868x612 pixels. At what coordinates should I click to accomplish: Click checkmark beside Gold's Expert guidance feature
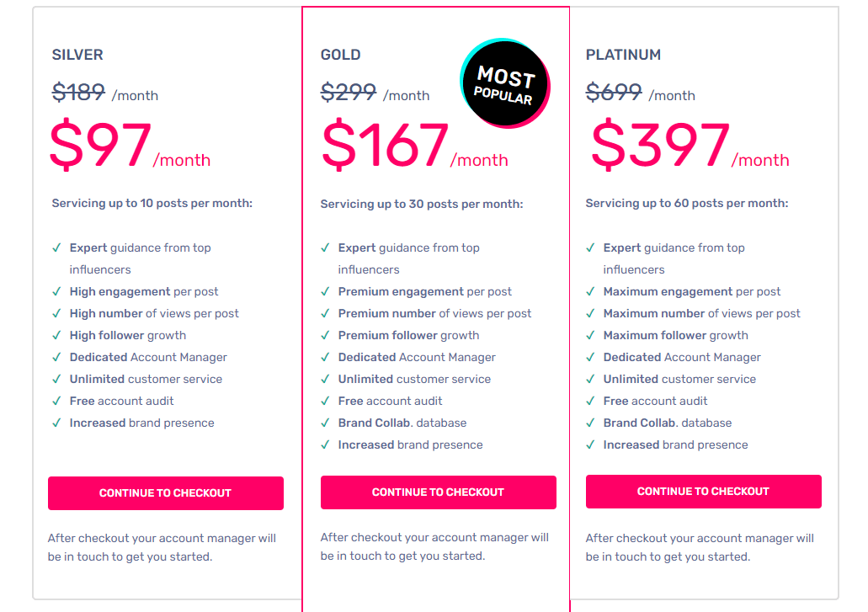point(325,247)
